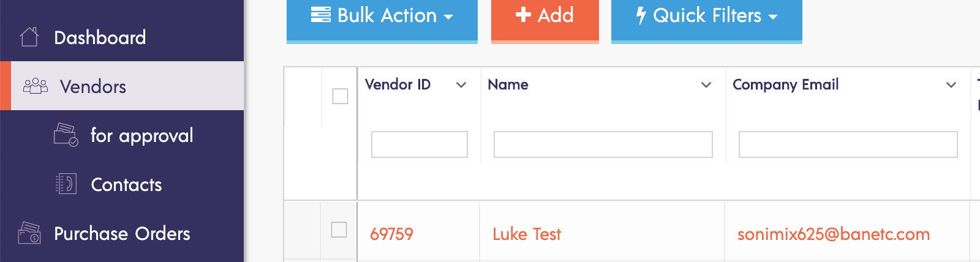Click the plus icon on Add

[523, 14]
